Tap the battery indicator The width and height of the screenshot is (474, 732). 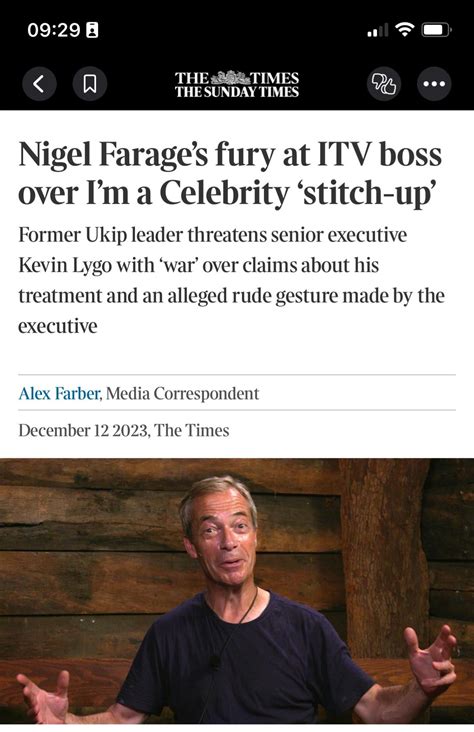point(436,30)
